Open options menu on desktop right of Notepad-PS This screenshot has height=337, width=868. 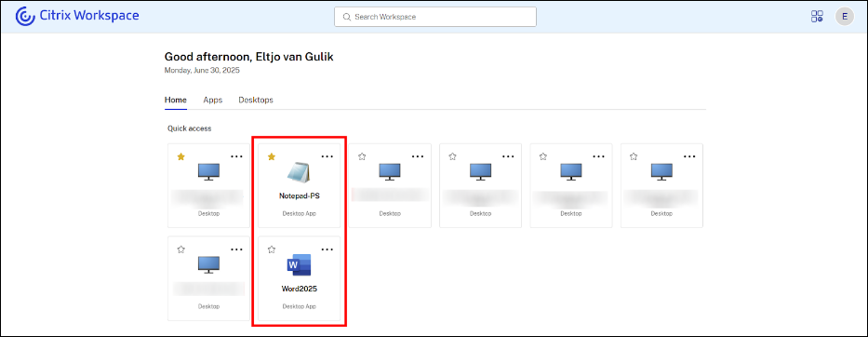[418, 156]
